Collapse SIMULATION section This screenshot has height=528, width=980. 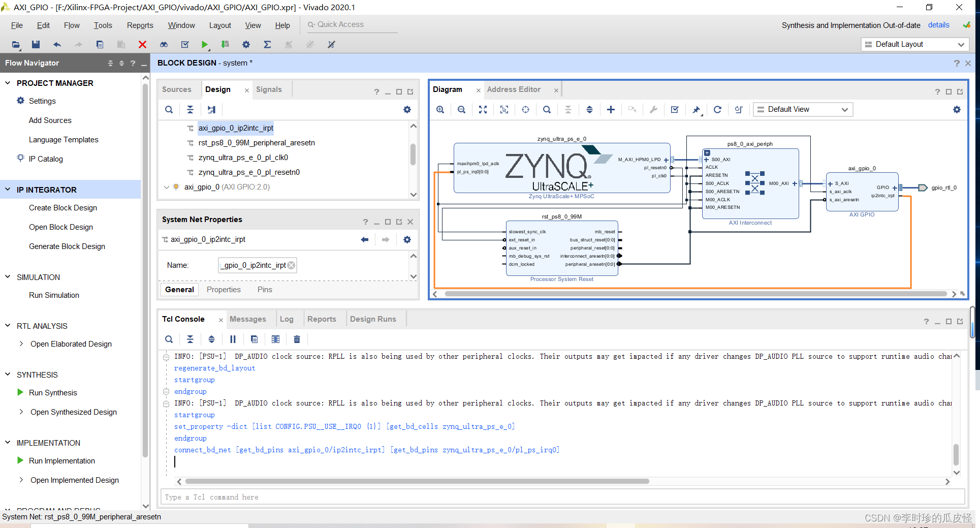[x=8, y=277]
